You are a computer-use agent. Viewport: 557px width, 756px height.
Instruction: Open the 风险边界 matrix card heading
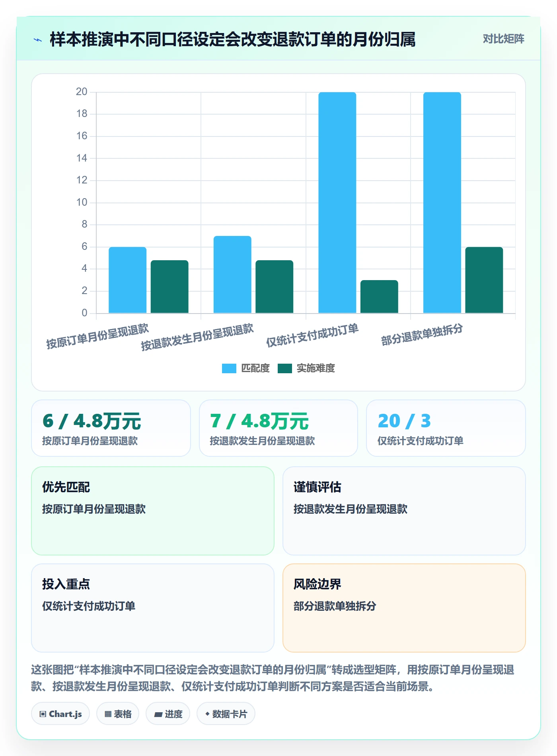point(317,584)
